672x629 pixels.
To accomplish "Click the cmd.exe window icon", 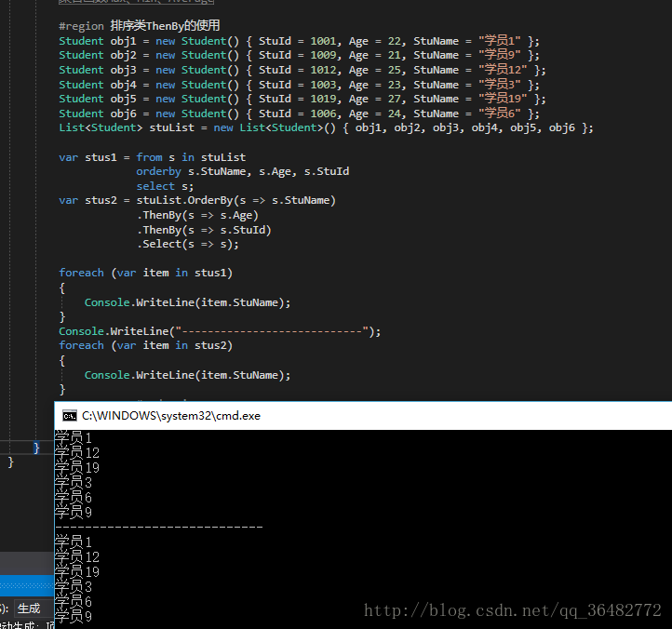I will click(x=70, y=416).
